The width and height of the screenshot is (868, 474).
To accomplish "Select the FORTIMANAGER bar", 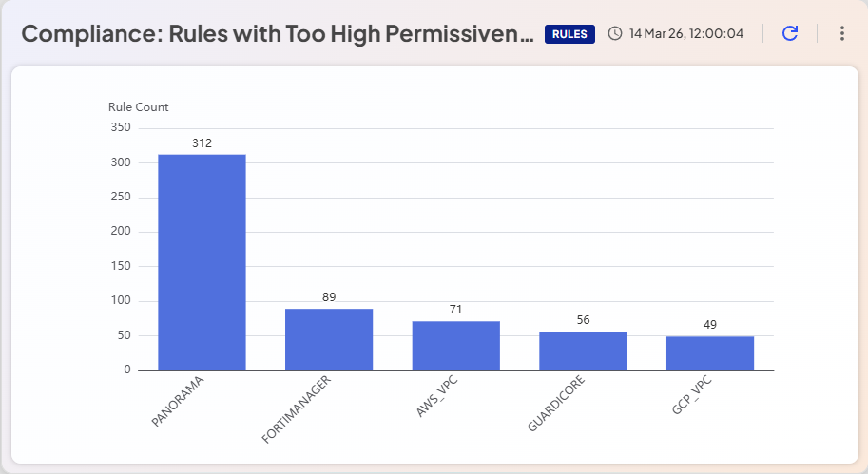I will 329,339.
